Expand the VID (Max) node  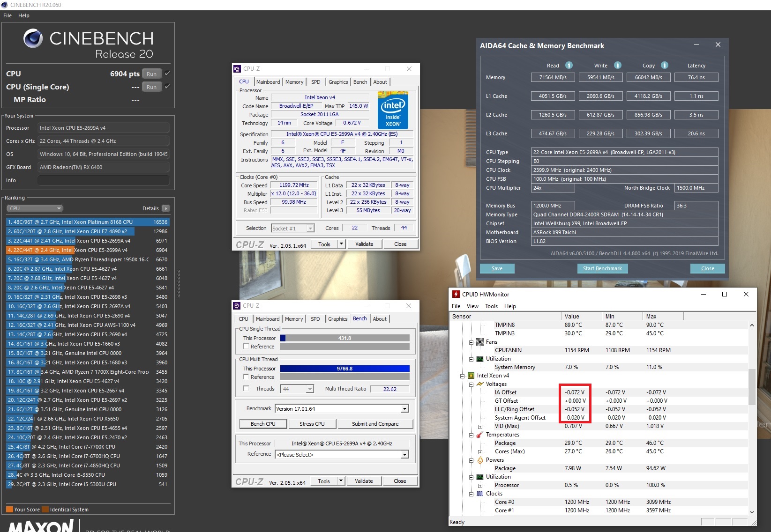pyautogui.click(x=480, y=426)
